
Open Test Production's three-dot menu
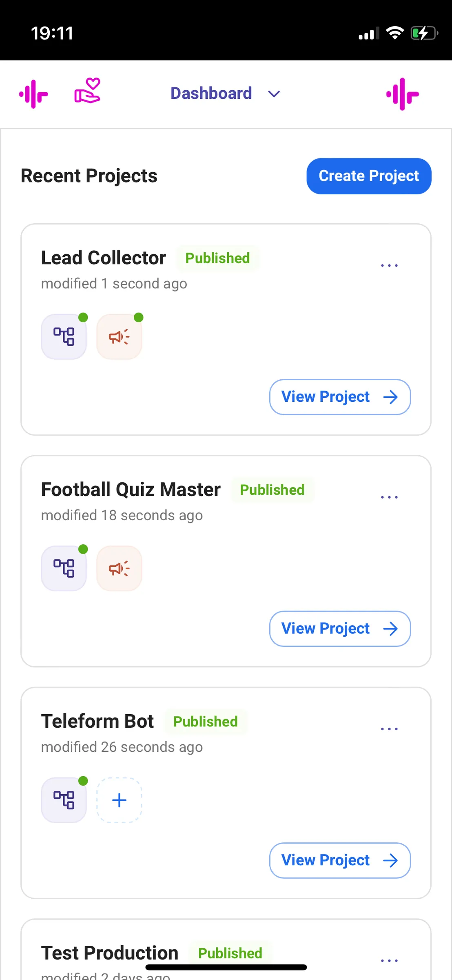[x=389, y=960]
